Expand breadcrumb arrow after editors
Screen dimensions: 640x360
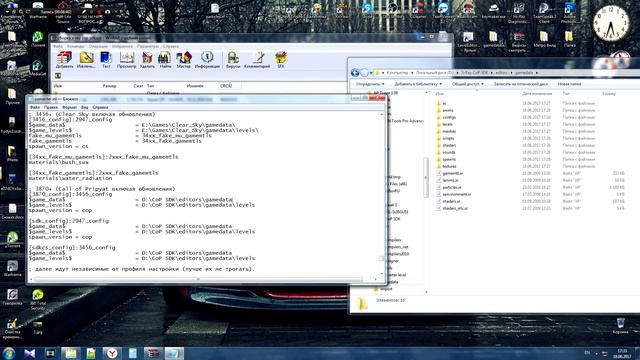(511, 73)
